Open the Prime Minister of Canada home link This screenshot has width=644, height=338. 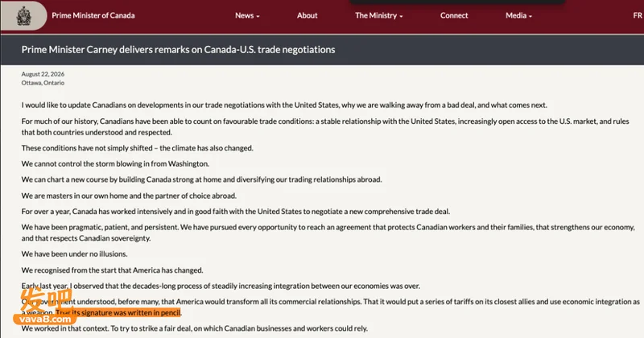(x=93, y=15)
